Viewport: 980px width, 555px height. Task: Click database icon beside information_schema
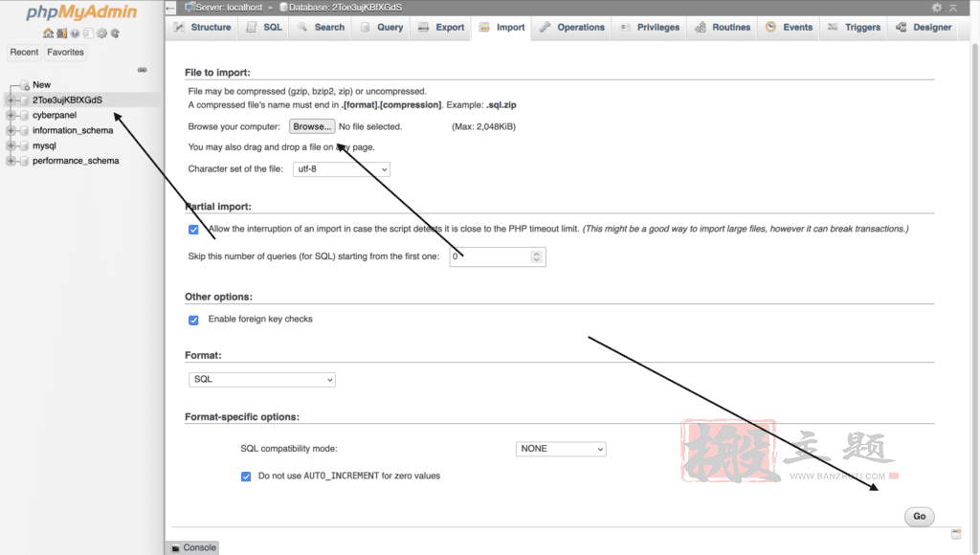click(x=24, y=131)
